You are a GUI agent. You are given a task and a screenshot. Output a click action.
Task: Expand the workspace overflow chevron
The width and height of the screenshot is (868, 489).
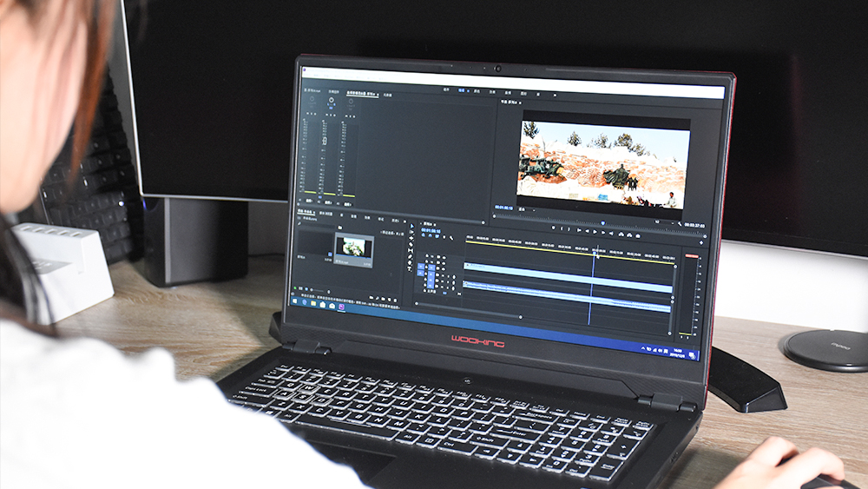tap(556, 95)
